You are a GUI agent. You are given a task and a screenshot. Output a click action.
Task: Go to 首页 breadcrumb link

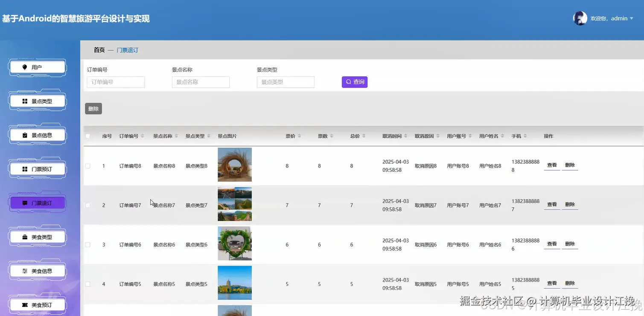click(x=99, y=50)
